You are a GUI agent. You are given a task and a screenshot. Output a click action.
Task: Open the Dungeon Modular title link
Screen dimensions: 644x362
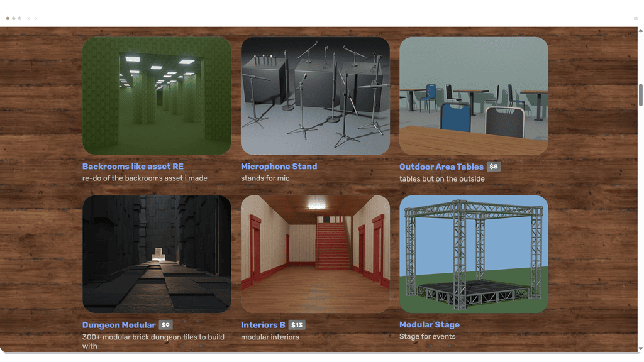(x=119, y=325)
